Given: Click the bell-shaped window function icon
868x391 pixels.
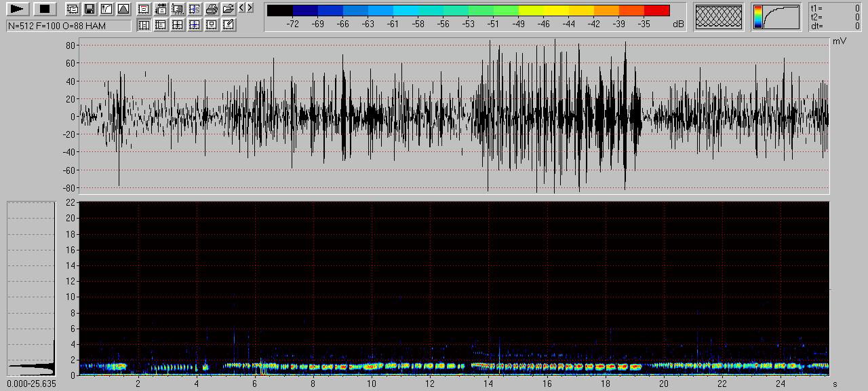Looking at the screenshot, I should [x=123, y=9].
